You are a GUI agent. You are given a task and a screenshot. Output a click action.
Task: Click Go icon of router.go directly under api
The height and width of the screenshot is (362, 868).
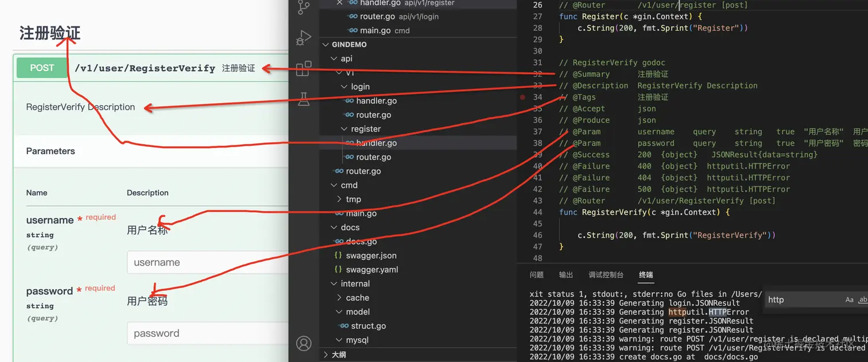click(339, 171)
